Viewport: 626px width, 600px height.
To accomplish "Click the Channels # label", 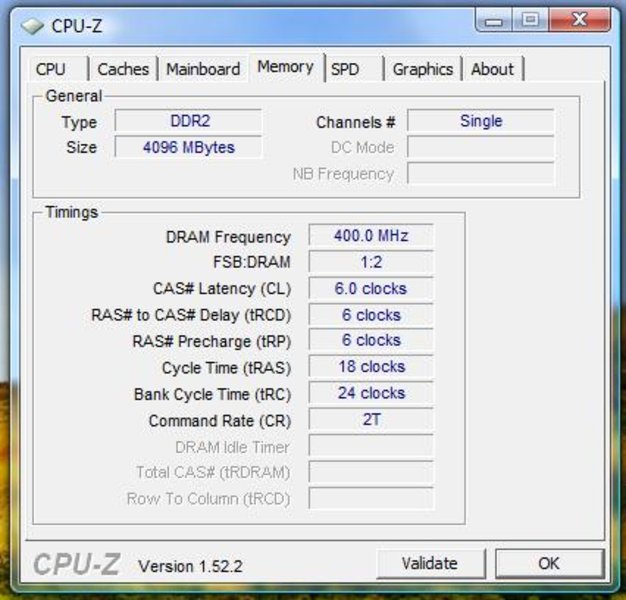I will 356,122.
